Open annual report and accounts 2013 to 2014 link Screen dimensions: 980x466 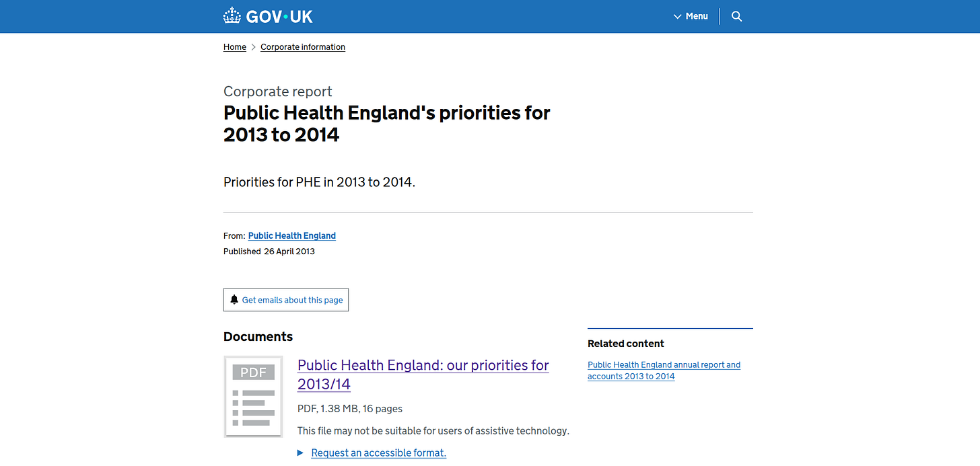pos(664,371)
